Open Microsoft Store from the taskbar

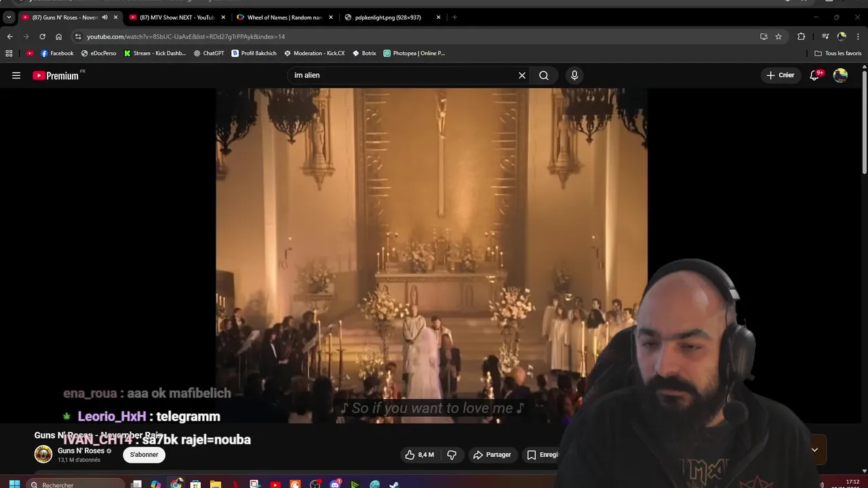[x=195, y=484]
